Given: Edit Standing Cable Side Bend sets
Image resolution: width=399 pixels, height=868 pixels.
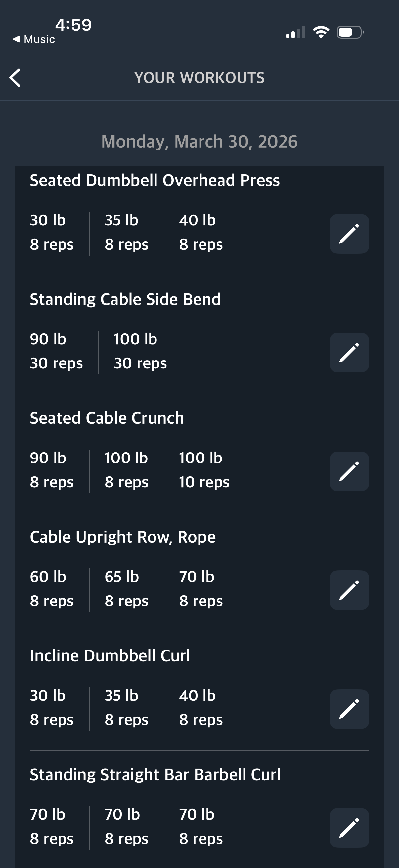Looking at the screenshot, I should click(349, 353).
